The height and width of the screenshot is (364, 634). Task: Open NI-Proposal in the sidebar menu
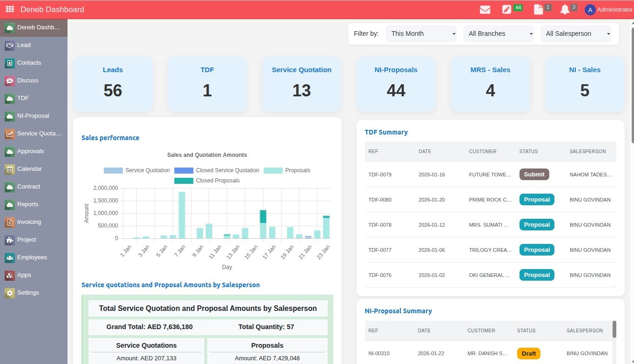click(33, 116)
